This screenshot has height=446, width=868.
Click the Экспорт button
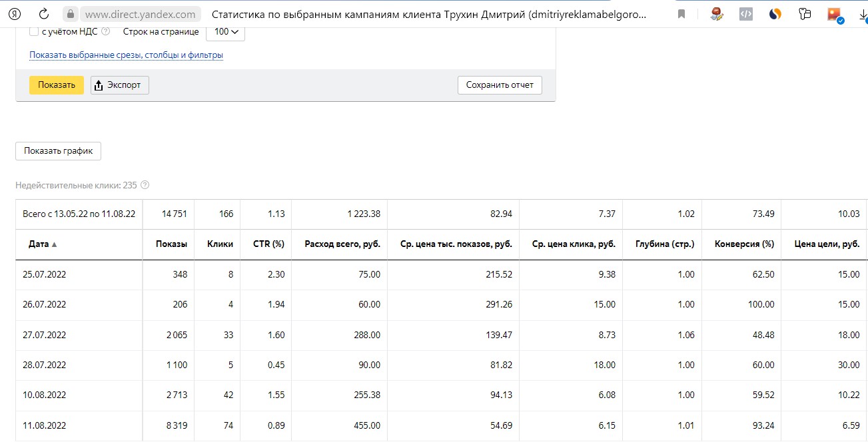(x=119, y=85)
